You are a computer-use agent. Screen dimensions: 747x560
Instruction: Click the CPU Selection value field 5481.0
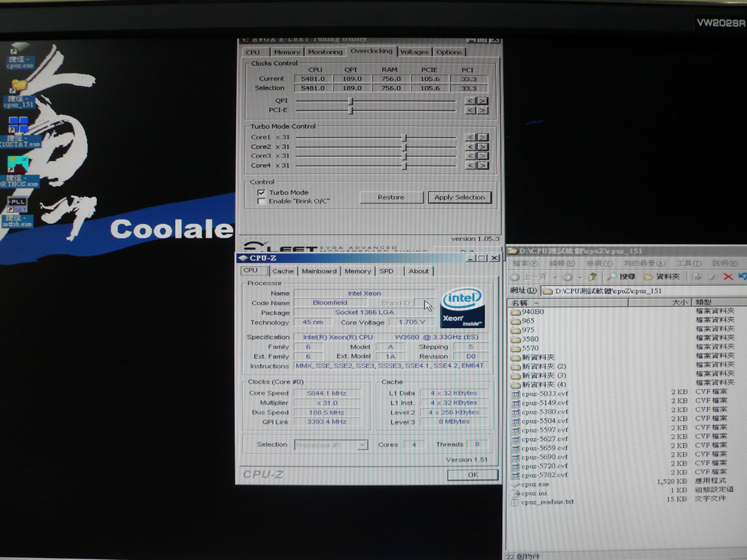click(x=313, y=88)
